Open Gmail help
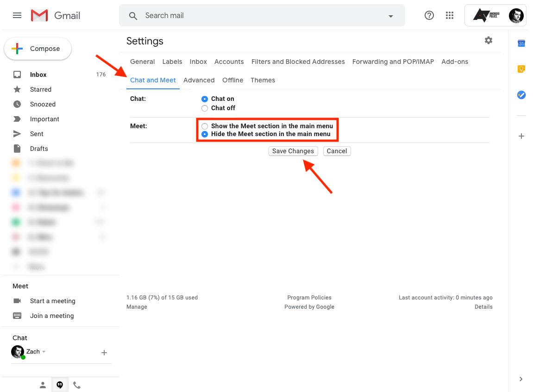Image resolution: width=533 pixels, height=392 pixels. (x=429, y=15)
